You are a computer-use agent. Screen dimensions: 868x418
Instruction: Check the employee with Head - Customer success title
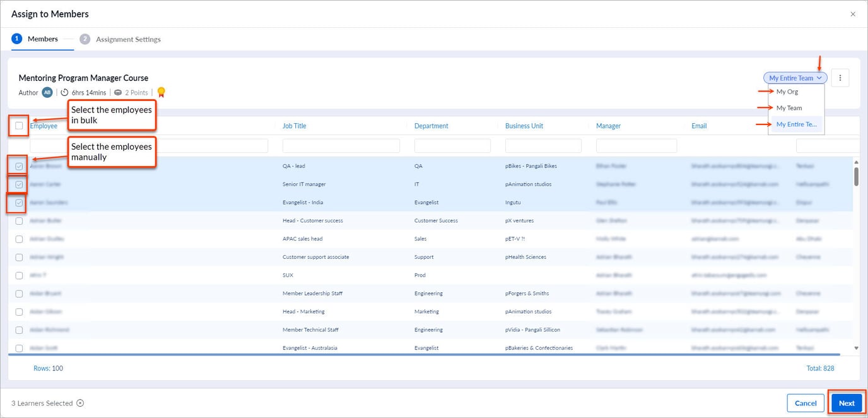coord(19,221)
